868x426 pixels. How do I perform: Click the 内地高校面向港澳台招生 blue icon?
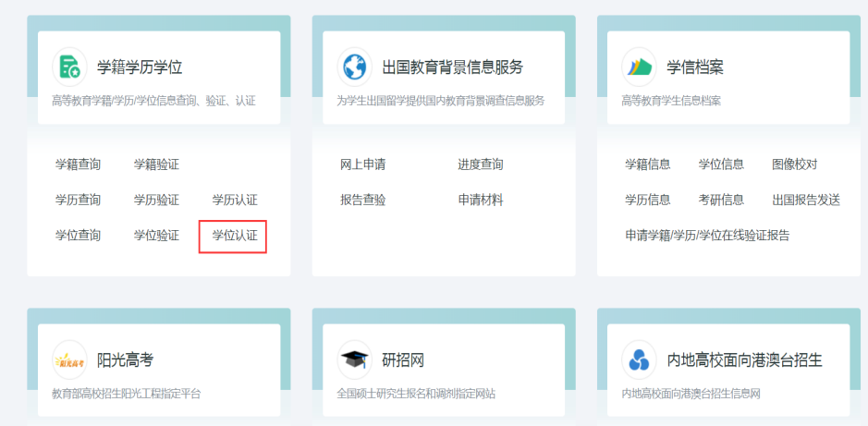coord(639,360)
